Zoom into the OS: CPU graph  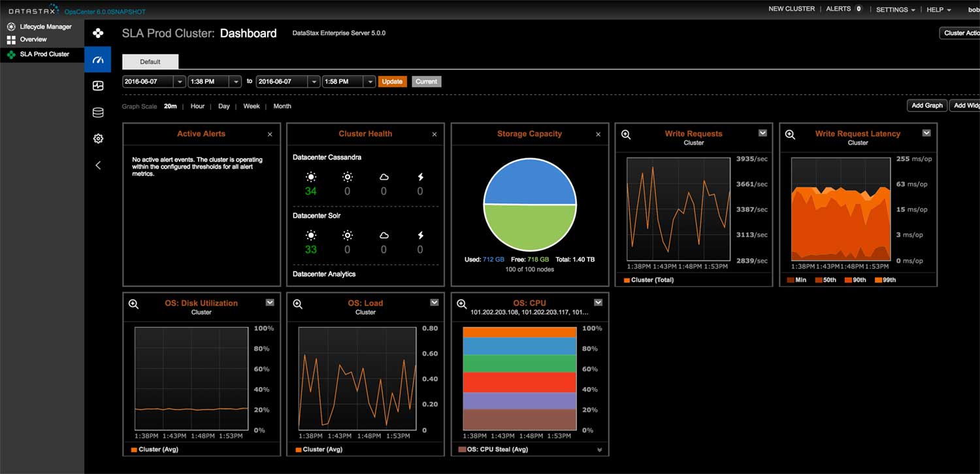[x=461, y=304]
